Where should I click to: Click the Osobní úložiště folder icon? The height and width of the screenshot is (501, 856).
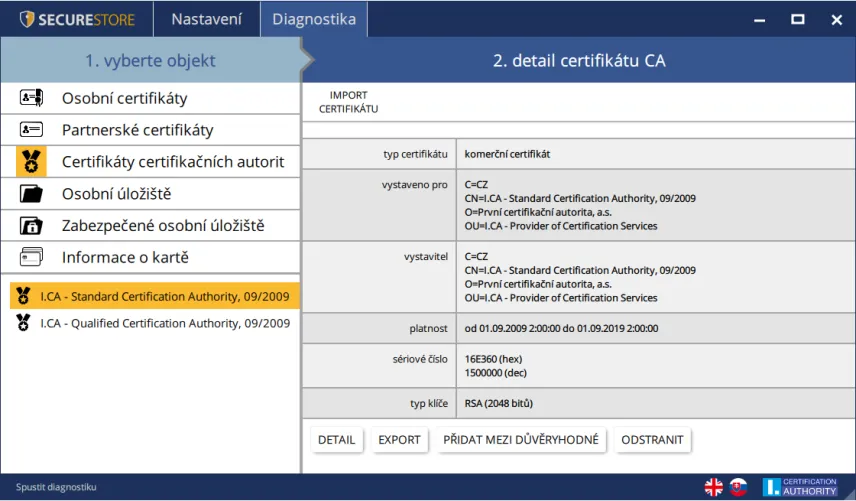[x=31, y=194]
